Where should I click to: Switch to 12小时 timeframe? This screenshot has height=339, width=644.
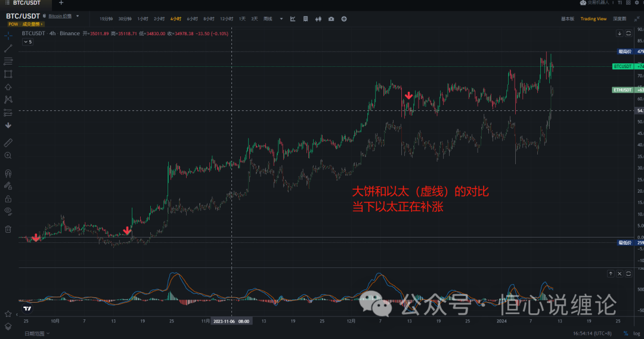pos(227,19)
